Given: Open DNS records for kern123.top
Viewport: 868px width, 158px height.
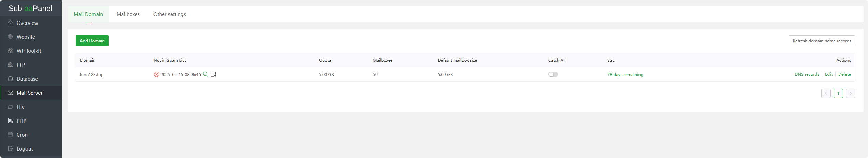Looking at the screenshot, I should pos(807,74).
